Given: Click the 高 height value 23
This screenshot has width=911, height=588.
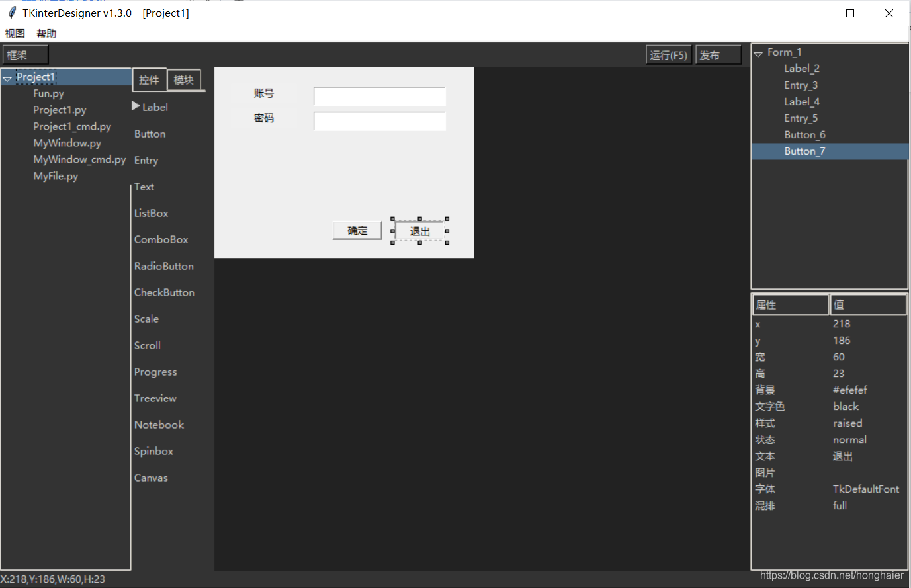Looking at the screenshot, I should [838, 374].
